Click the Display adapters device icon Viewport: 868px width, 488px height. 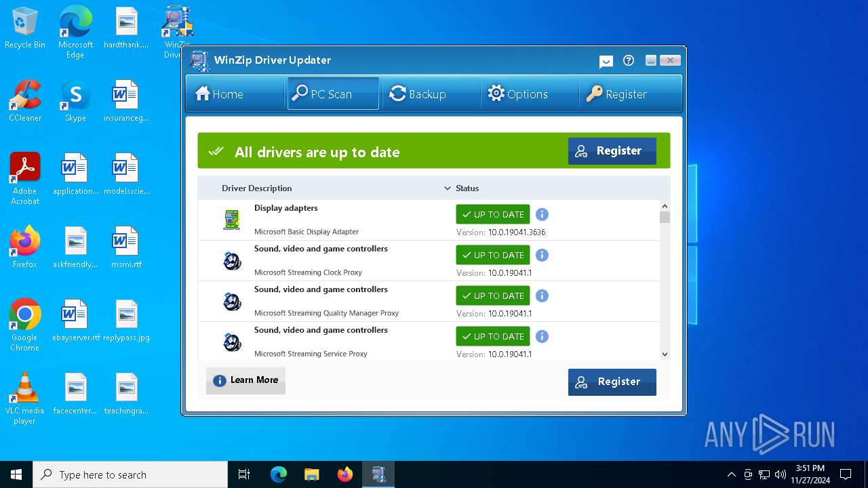(x=232, y=220)
